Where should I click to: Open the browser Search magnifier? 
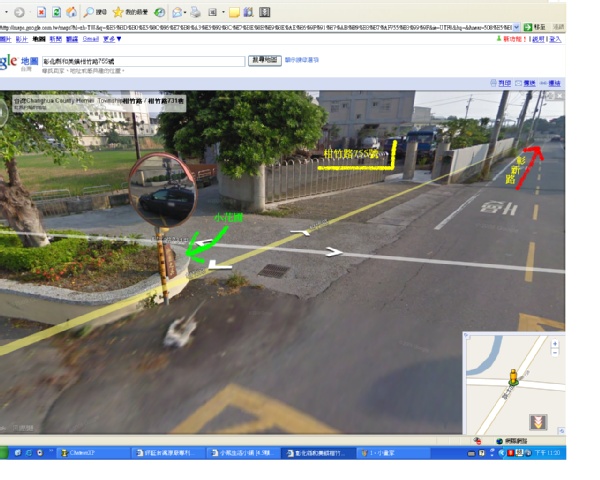point(88,12)
